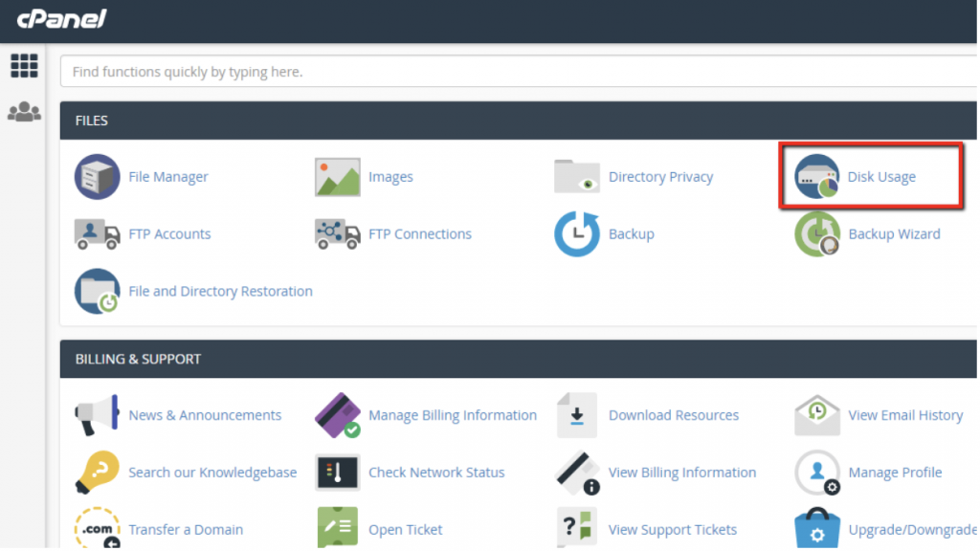980x551 pixels.
Task: Collapse the BILLING & SUPPORT section header
Action: pyautogui.click(x=519, y=360)
